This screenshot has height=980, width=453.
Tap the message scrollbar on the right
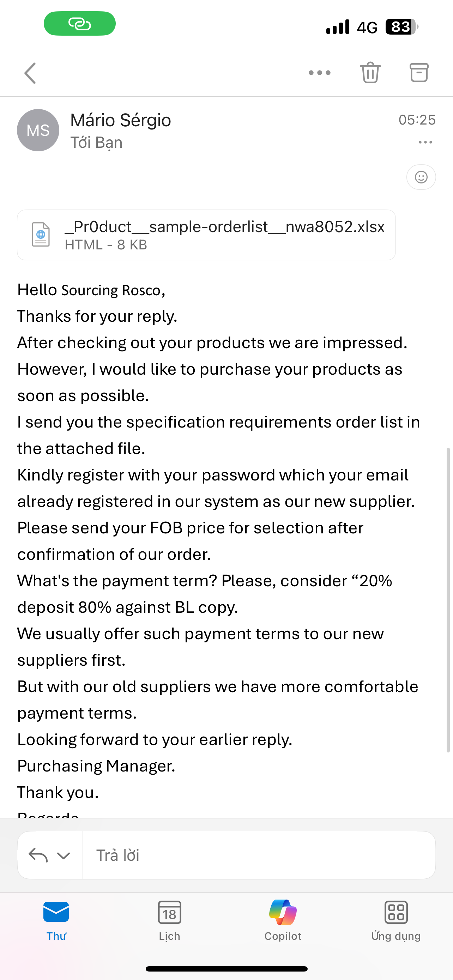[x=448, y=600]
